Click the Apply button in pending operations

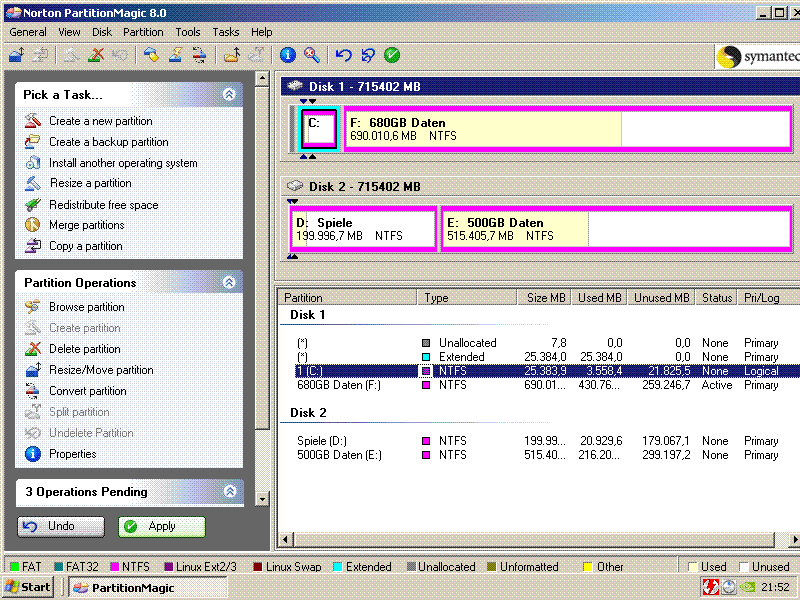click(162, 527)
